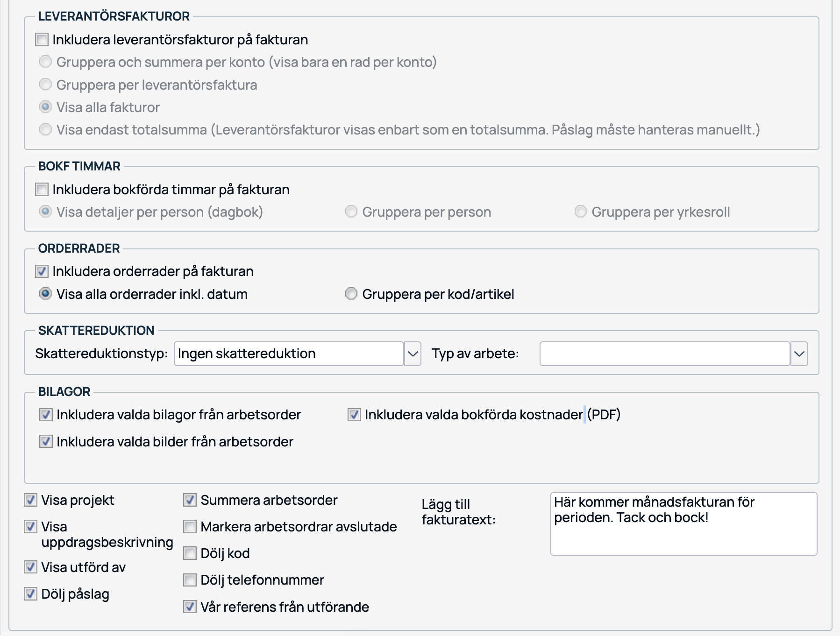Disable the Visa projekt checkbox
Viewport: 840px width, 636px height.
[x=31, y=500]
